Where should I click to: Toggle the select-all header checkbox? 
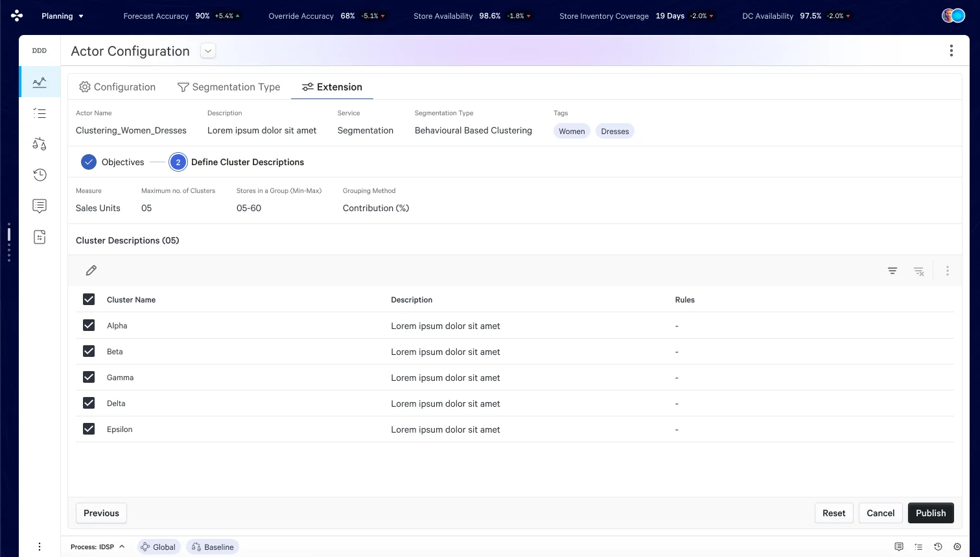pos(89,299)
